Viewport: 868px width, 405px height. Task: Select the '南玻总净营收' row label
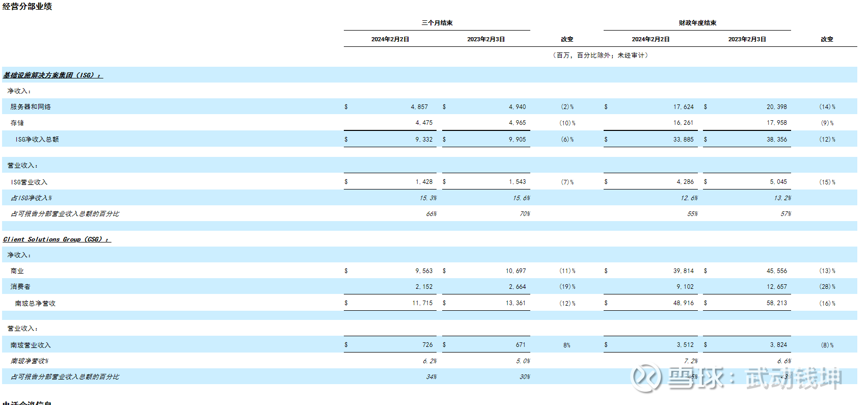pyautogui.click(x=35, y=304)
